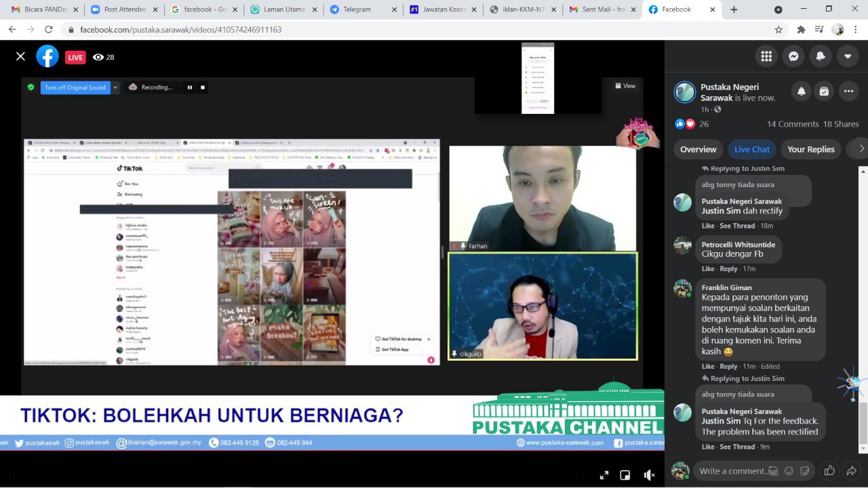
Task: Open Facebook notifications bell in top bar
Action: point(821,56)
